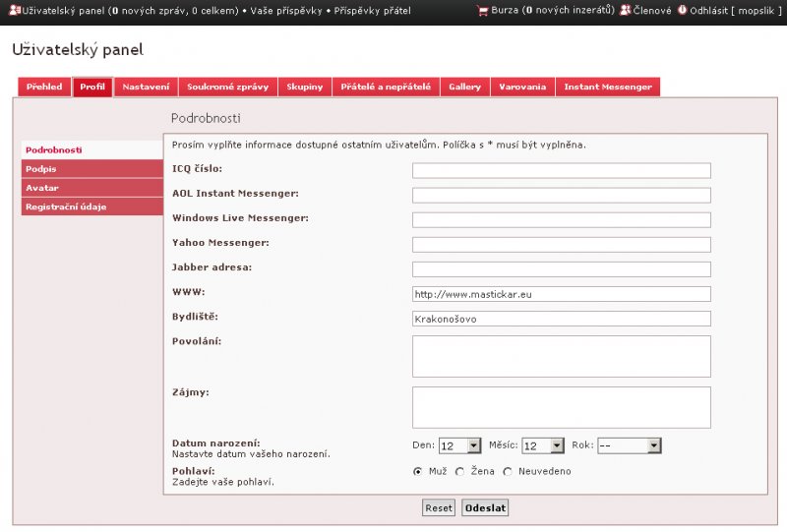
Task: Click the Reset button
Action: (x=439, y=508)
